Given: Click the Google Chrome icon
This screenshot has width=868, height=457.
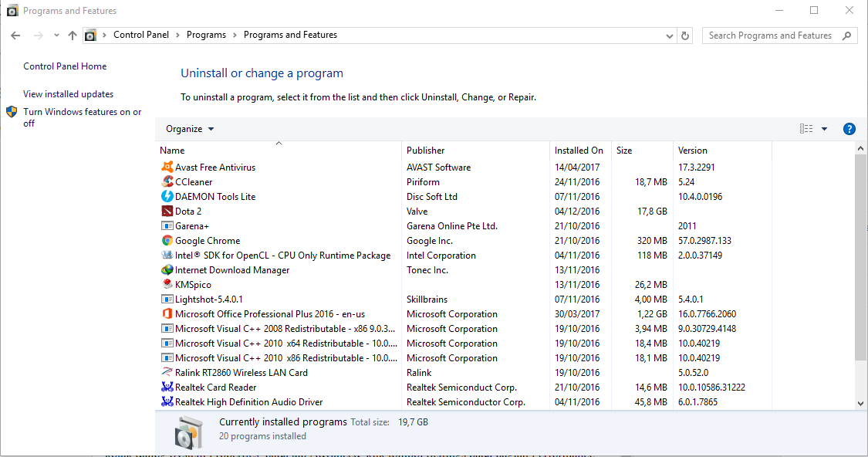Looking at the screenshot, I should coord(167,240).
